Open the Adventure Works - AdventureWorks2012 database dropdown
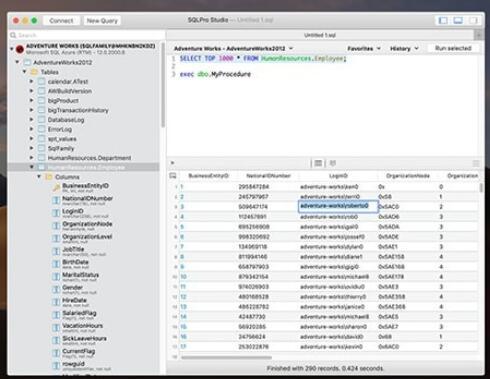This screenshot has width=490, height=379. [233, 49]
